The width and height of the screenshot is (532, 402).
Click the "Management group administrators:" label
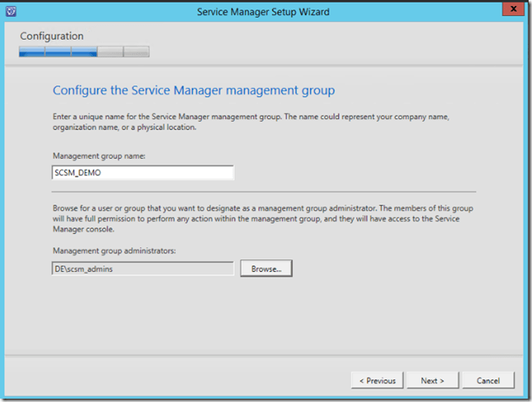(x=110, y=250)
